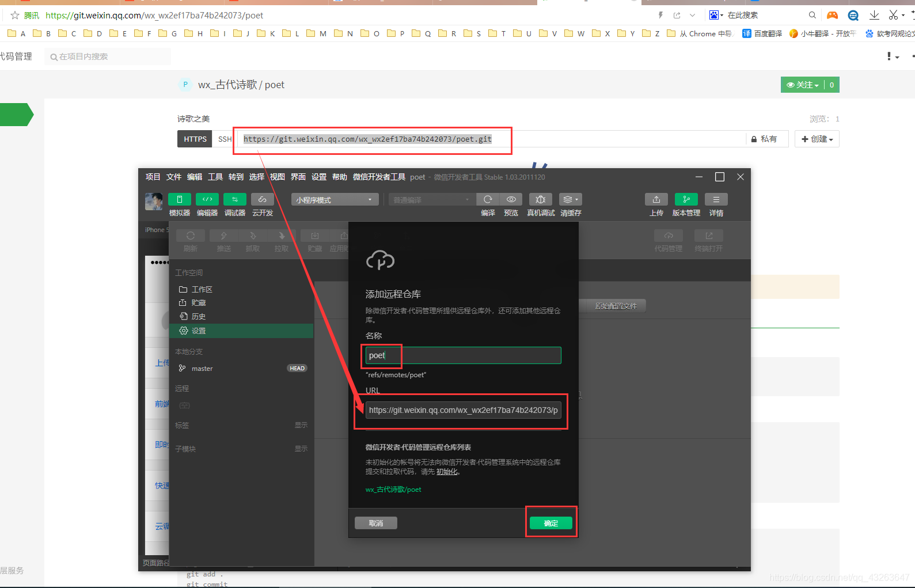
Task: Click the 刷新 refresh icon in version panel
Action: (x=191, y=236)
